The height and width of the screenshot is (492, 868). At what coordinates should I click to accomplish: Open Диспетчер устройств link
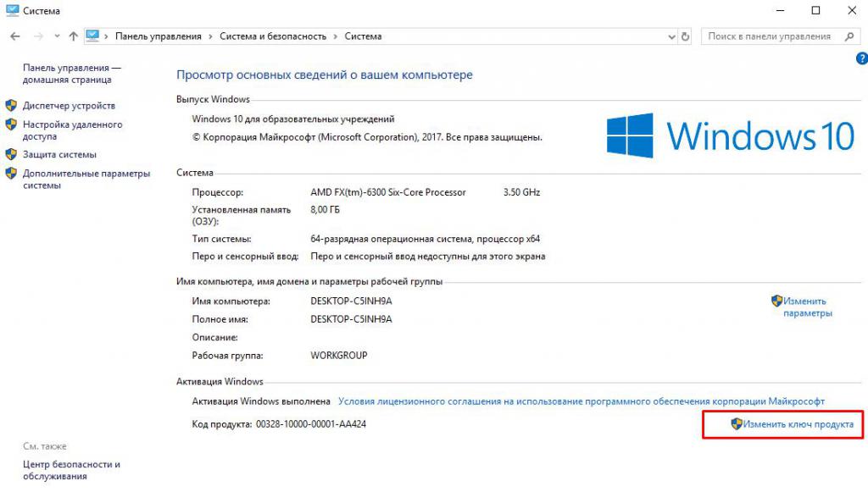click(69, 106)
